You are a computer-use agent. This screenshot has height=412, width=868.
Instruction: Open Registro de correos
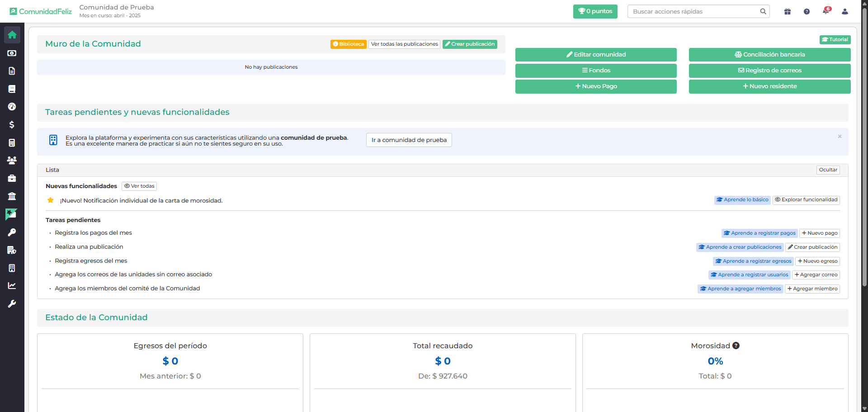click(770, 71)
